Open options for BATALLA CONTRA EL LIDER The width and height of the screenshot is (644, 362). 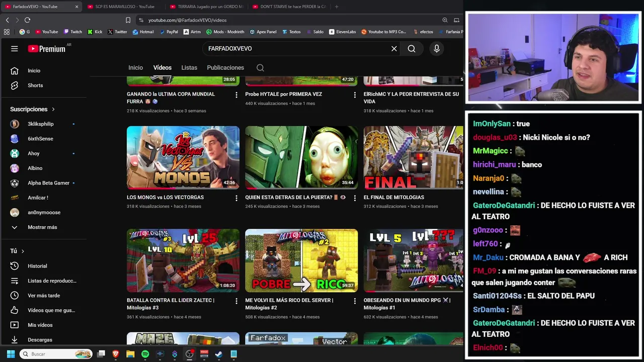[x=236, y=301]
